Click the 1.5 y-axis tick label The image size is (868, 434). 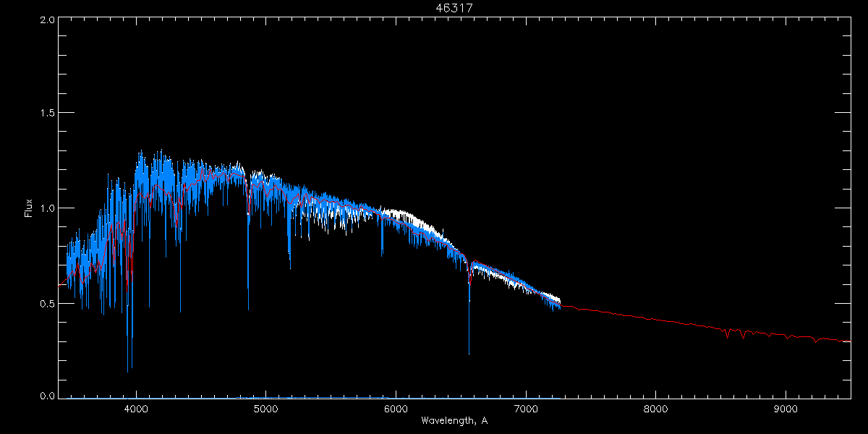click(x=47, y=114)
